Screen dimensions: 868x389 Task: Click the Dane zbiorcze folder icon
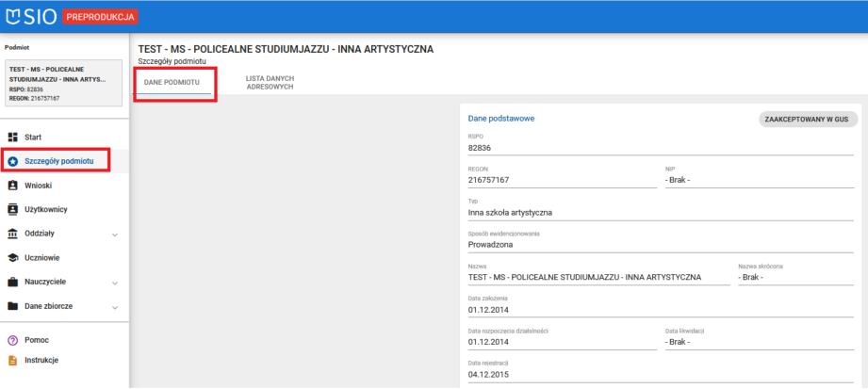tap(13, 306)
